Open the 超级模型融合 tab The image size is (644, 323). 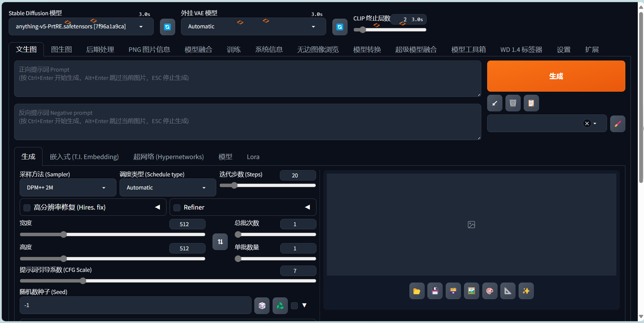[416, 49]
